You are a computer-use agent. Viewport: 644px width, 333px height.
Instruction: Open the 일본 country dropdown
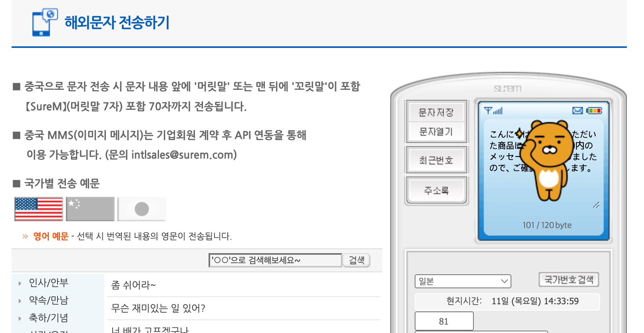[463, 281]
